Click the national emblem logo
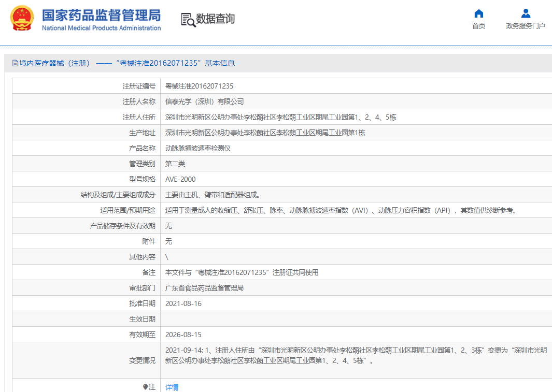552x392 pixels. 23,19
